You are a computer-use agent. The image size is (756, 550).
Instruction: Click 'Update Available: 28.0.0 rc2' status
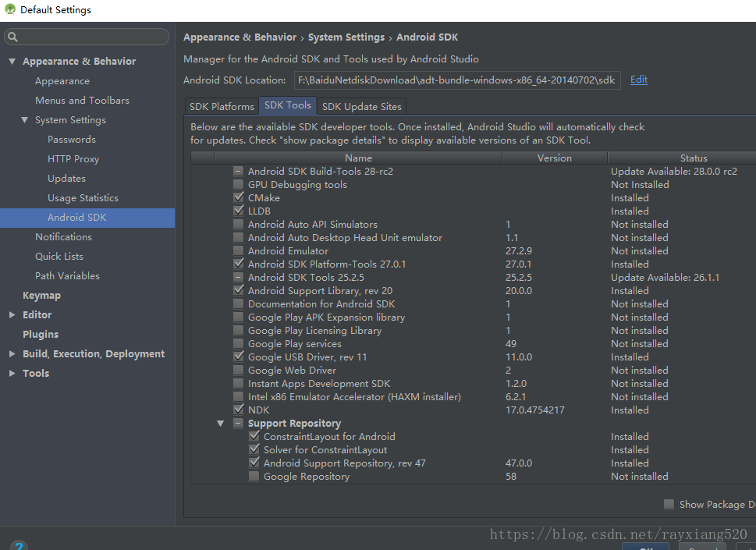click(x=673, y=171)
